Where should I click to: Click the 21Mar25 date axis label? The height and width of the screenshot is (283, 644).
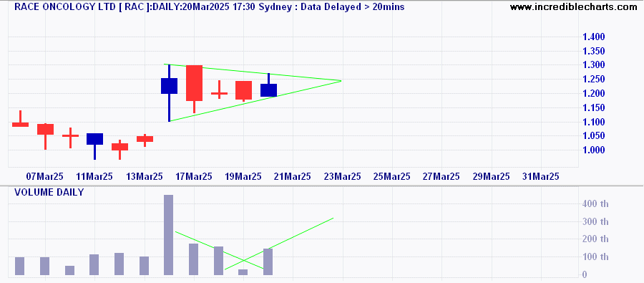pyautogui.click(x=293, y=176)
